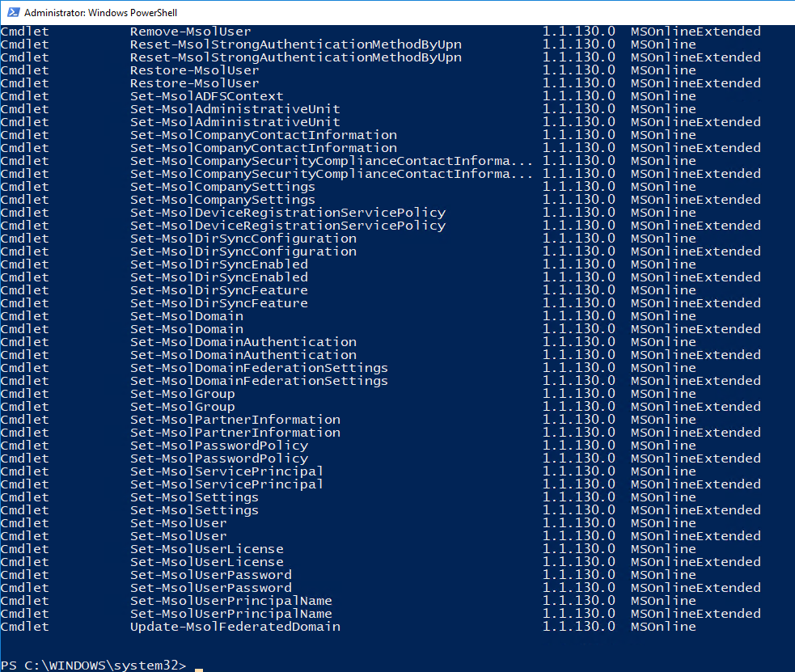Click Set-MsolAdministrativeUnit in the MSOnlineExtended row
This screenshot has width=795, height=672.
[235, 122]
